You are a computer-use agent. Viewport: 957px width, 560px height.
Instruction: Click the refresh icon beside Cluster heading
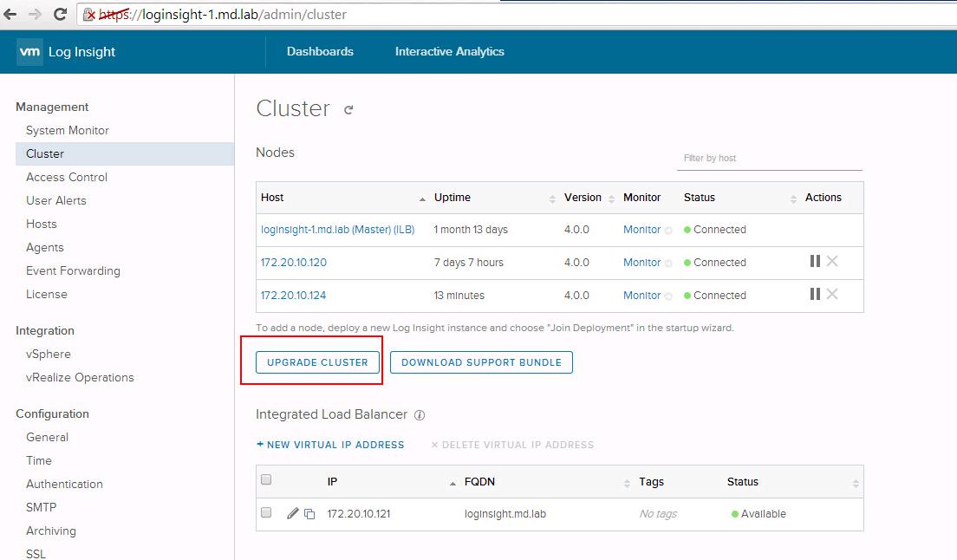pos(348,110)
